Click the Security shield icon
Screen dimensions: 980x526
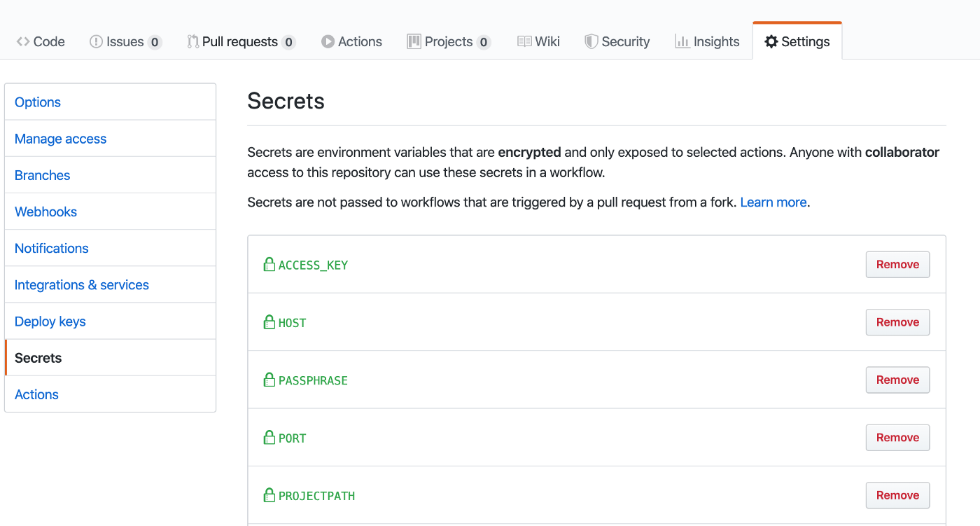coord(591,41)
